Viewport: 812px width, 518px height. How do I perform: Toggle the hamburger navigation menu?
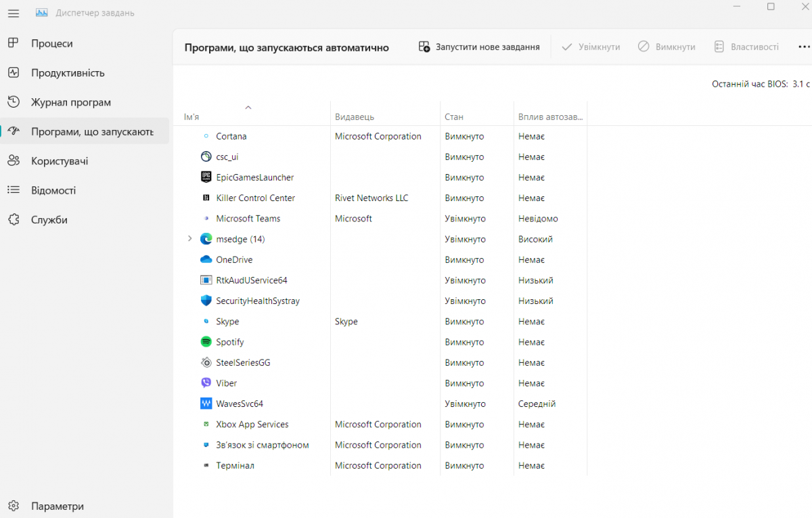point(14,13)
